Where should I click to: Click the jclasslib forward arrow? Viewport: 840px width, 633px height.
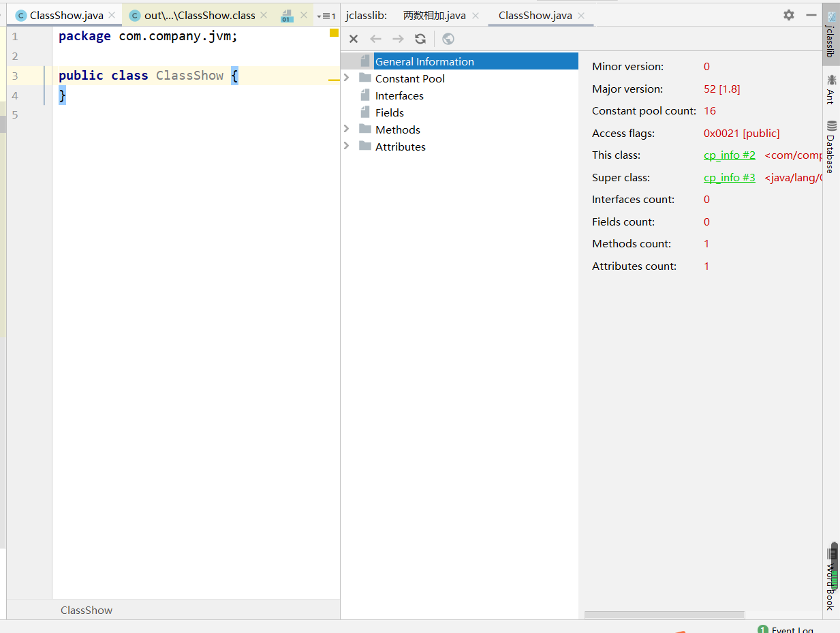point(398,39)
